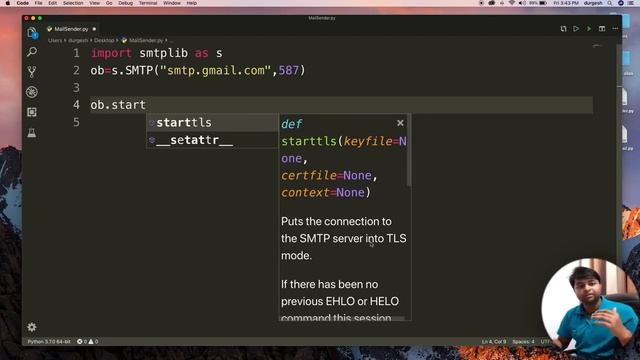Viewport: 640px width, 360px height.
Task: Click the open changes compare icon
Action: [563, 29]
